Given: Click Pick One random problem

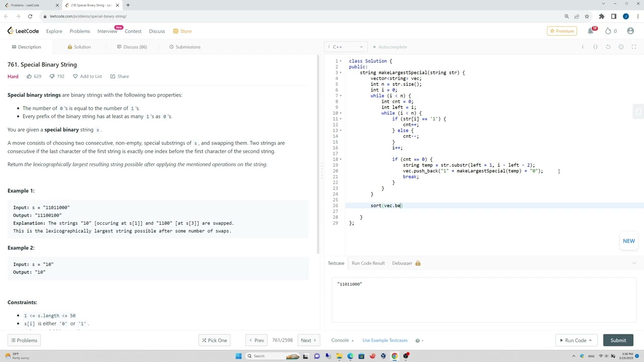Looking at the screenshot, I should 215,340.
